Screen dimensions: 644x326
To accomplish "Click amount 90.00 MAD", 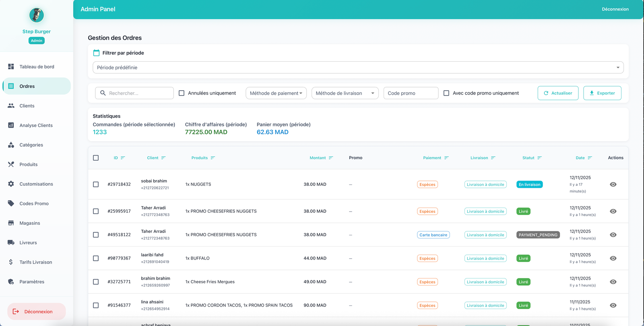I will [315, 305].
